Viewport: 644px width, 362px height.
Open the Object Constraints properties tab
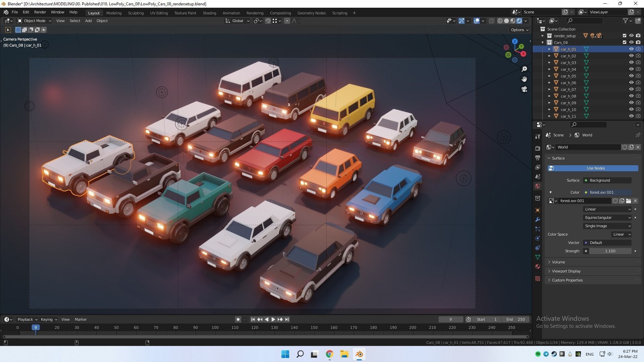[538, 248]
